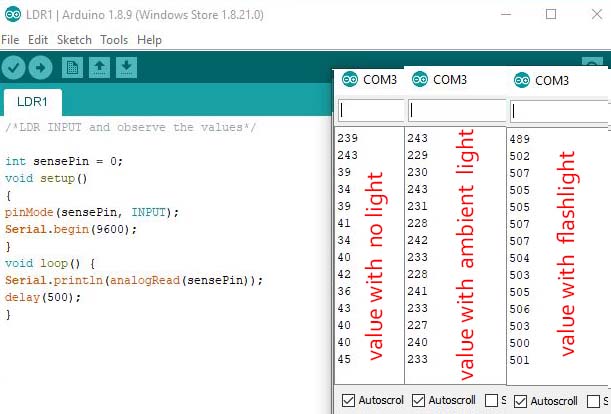611x414 pixels.
Task: Open the Edit menu
Action: [38, 40]
